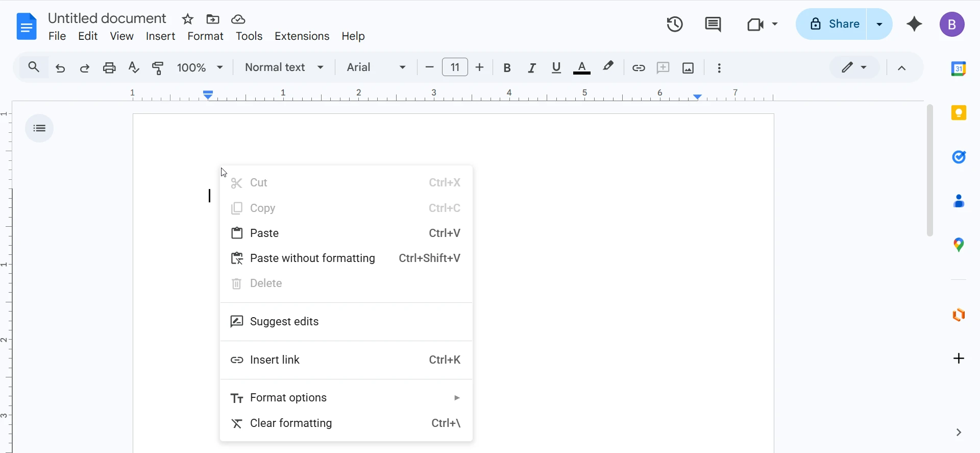Toggle bold formatting
980x453 pixels.
tap(507, 68)
